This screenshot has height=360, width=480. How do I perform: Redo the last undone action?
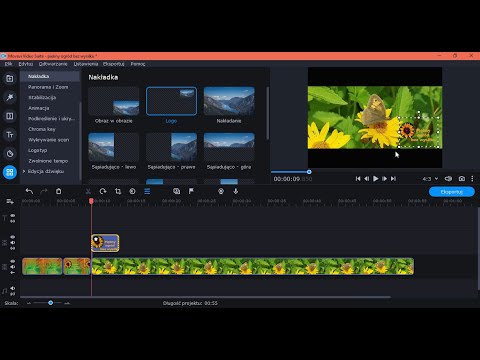point(44,191)
